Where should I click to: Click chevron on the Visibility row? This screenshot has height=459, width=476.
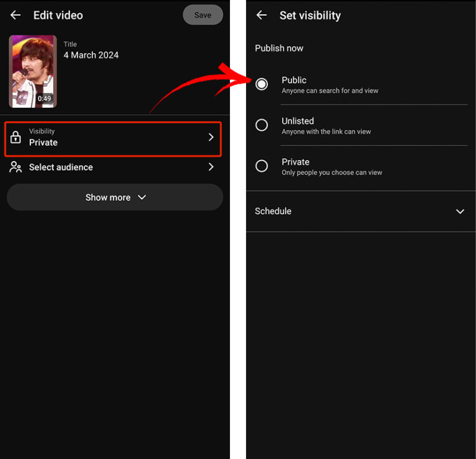[x=211, y=137]
